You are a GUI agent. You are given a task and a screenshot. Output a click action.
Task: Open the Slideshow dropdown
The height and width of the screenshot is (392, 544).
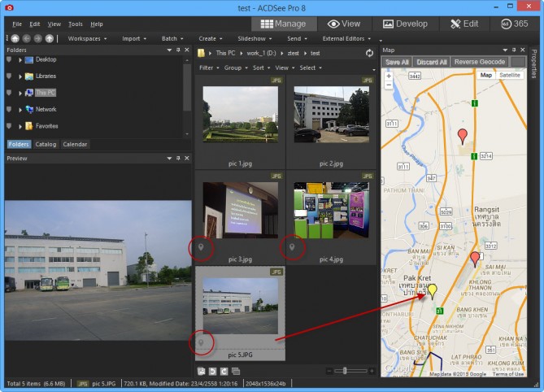255,38
